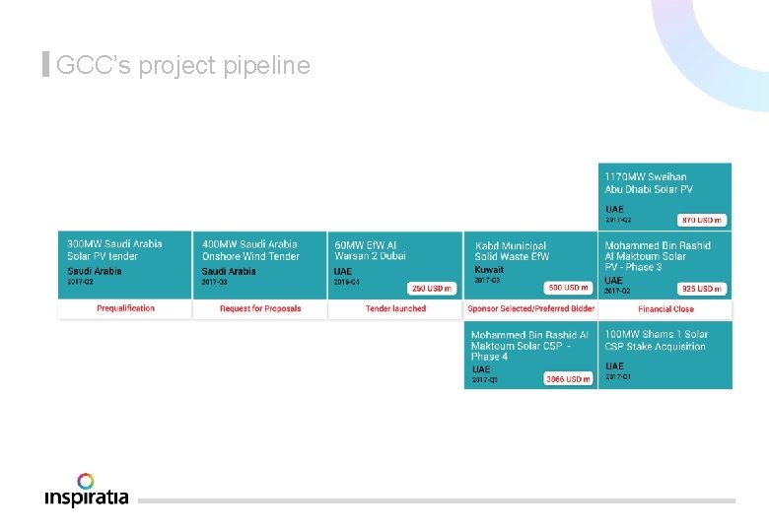Click the 925 USD m value badge

tap(702, 289)
